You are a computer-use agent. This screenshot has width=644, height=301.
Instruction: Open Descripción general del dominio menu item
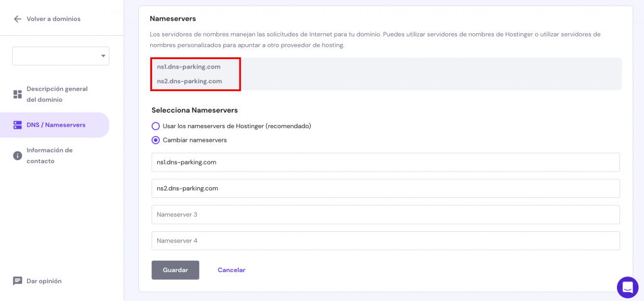(57, 94)
